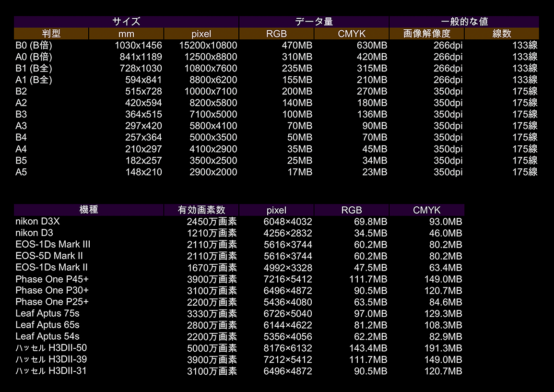Click the A0 (B倍) row label
The width and height of the screenshot is (554, 392).
pyautogui.click(x=34, y=57)
